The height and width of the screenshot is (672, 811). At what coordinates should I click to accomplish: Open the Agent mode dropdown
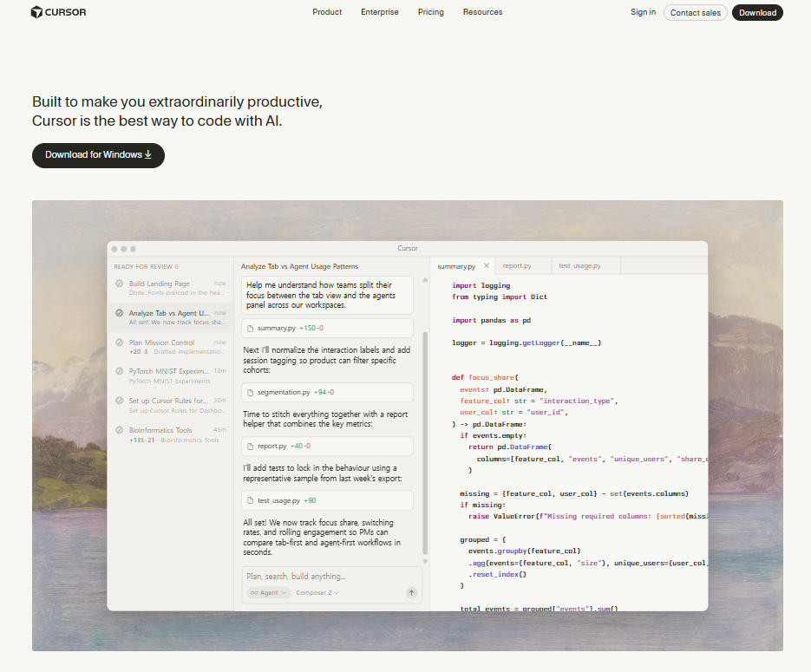(x=269, y=593)
